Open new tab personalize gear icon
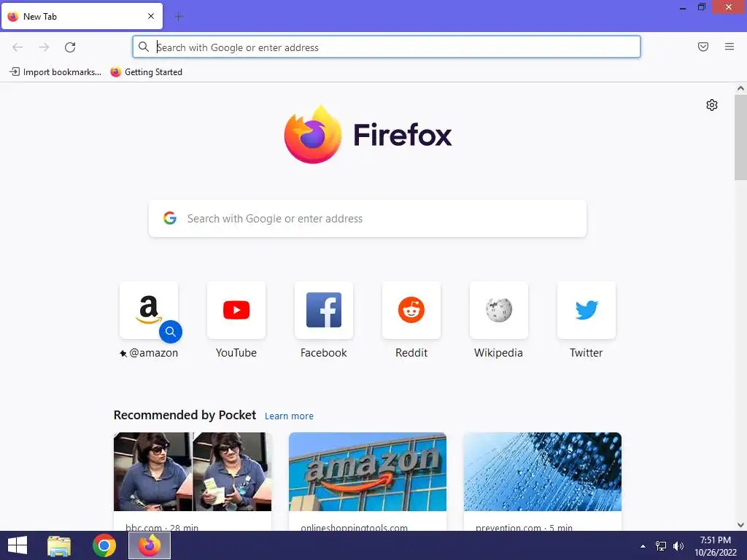This screenshot has height=560, width=747. [x=712, y=105]
